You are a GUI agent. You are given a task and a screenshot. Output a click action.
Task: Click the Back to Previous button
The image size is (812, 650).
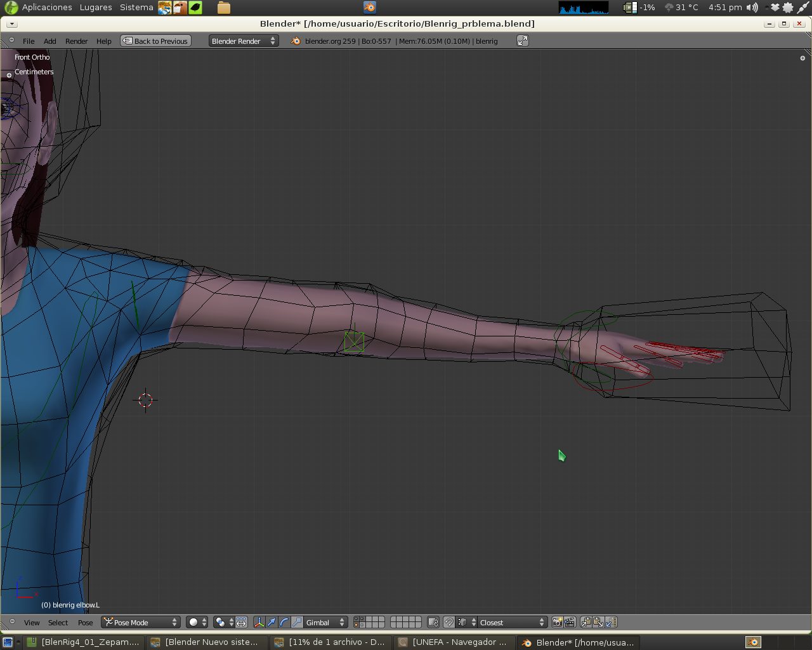[155, 41]
